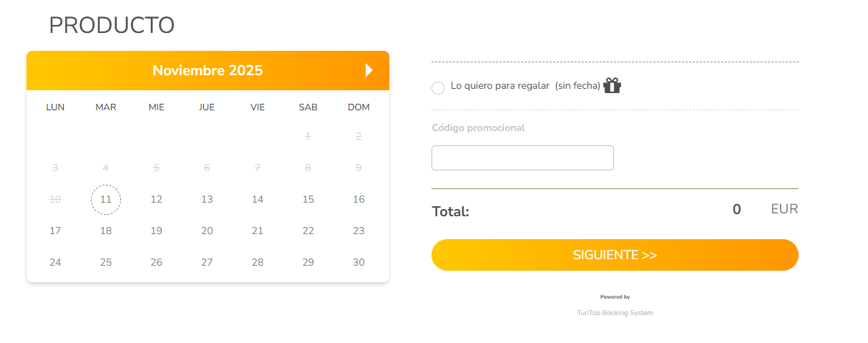Select November 11 on the calendar
868x343 pixels.
pos(106,199)
